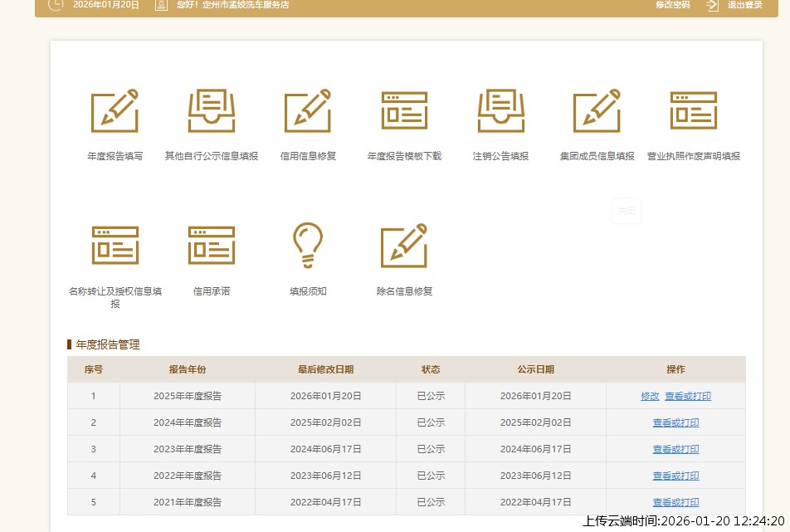Image resolution: width=790 pixels, height=532 pixels.
Task: Click 退出登录 to log out
Action: (744, 5)
